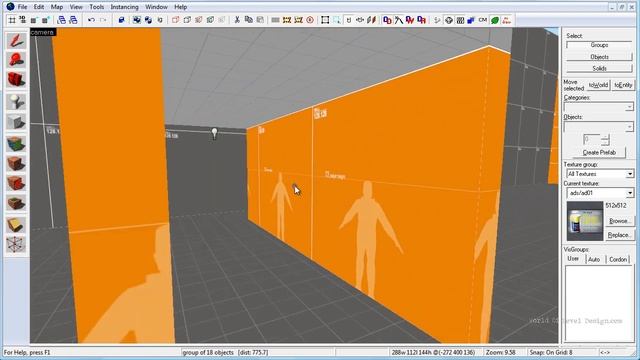Open the View menu

(x=76, y=7)
